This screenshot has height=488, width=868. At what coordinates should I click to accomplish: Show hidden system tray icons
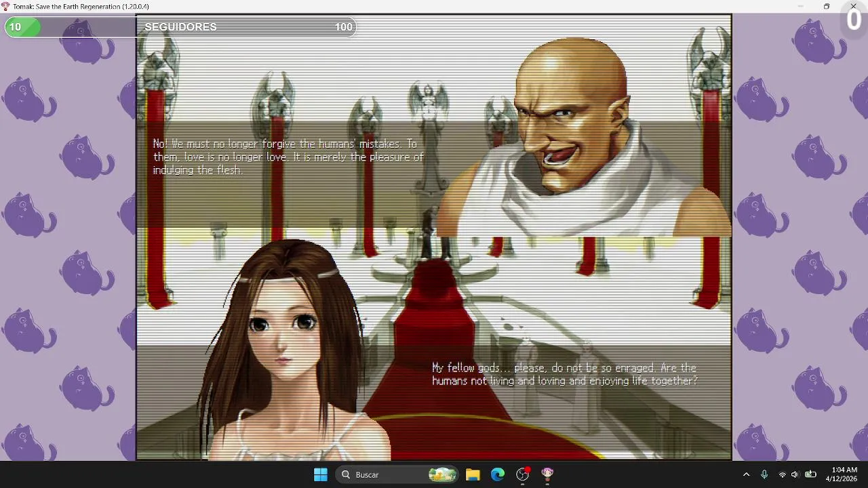746,474
